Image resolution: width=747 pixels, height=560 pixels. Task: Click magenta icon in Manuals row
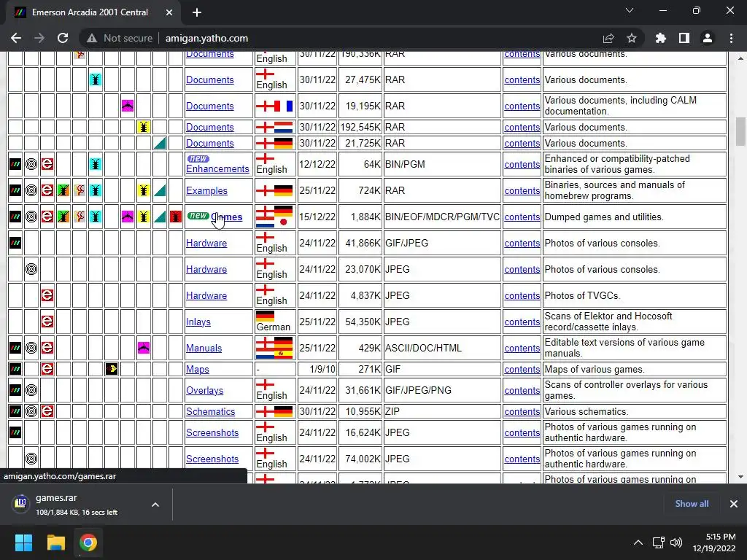(x=144, y=348)
